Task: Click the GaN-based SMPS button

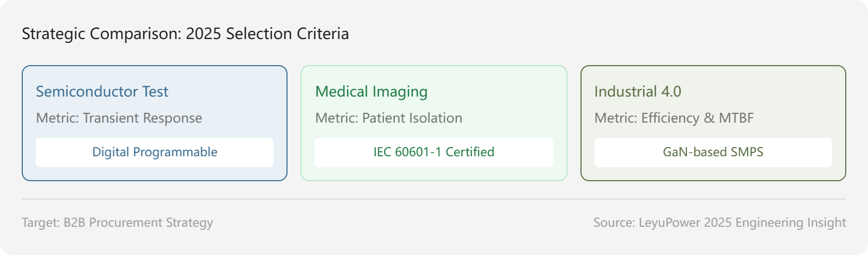Action: tap(713, 152)
